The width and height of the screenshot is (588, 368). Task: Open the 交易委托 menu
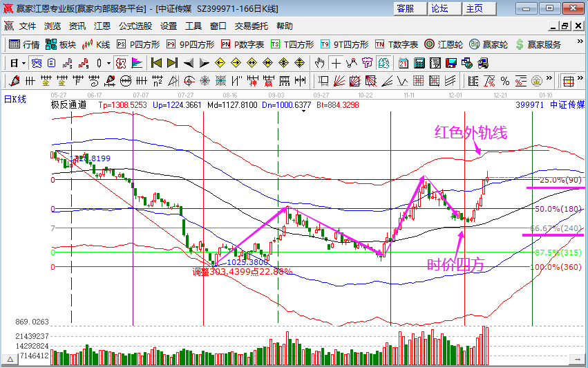pyautogui.click(x=252, y=26)
